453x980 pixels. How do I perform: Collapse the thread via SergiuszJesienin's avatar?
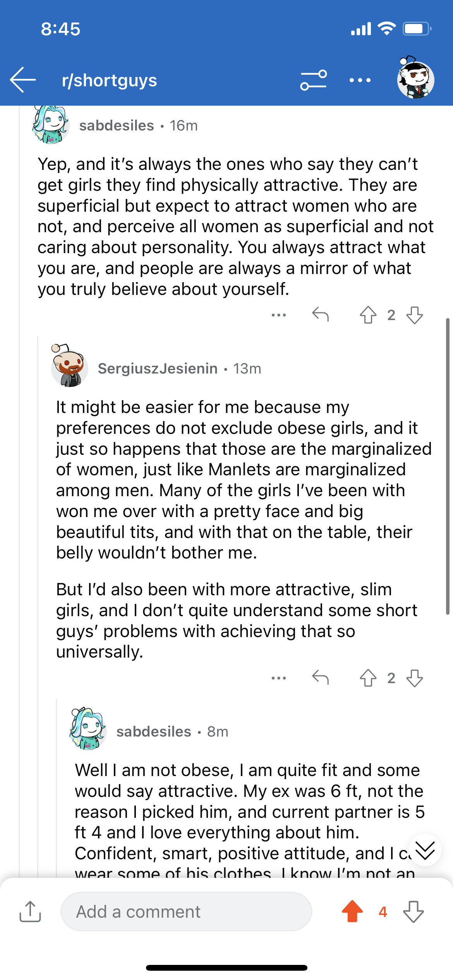point(69,365)
